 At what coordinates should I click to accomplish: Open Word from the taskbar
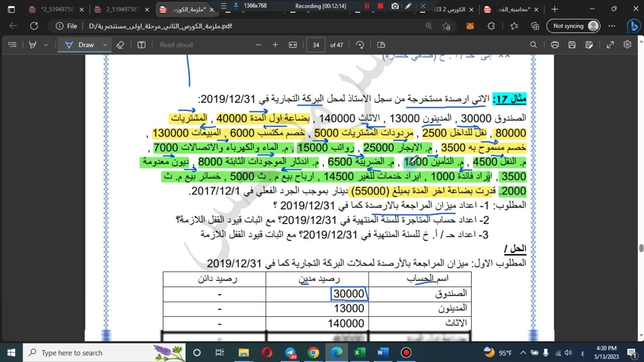pyautogui.click(x=383, y=352)
